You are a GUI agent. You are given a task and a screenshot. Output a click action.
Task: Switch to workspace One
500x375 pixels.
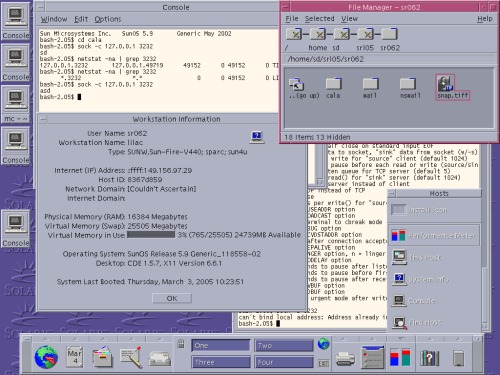click(x=221, y=346)
